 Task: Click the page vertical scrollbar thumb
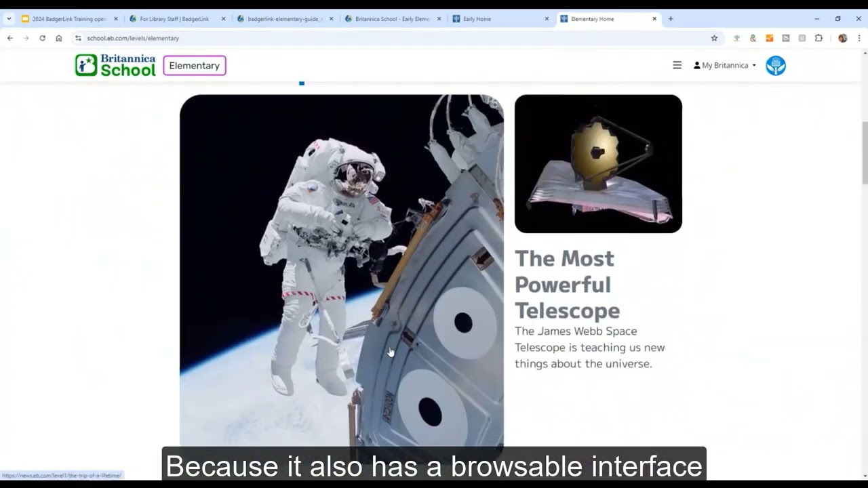click(x=864, y=152)
